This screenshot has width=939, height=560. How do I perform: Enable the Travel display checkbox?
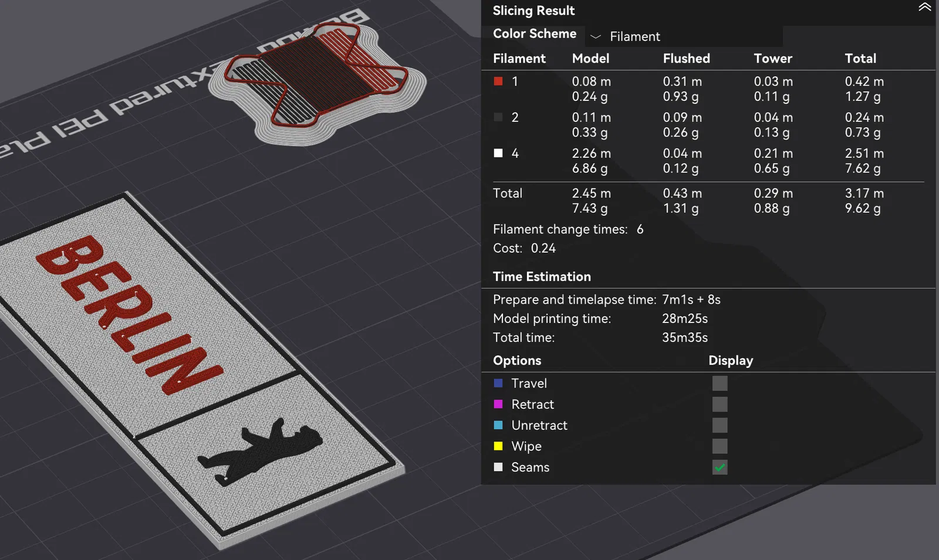tap(720, 383)
